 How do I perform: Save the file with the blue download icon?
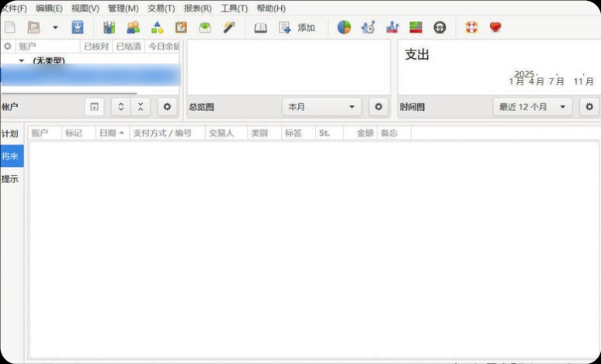coord(78,28)
